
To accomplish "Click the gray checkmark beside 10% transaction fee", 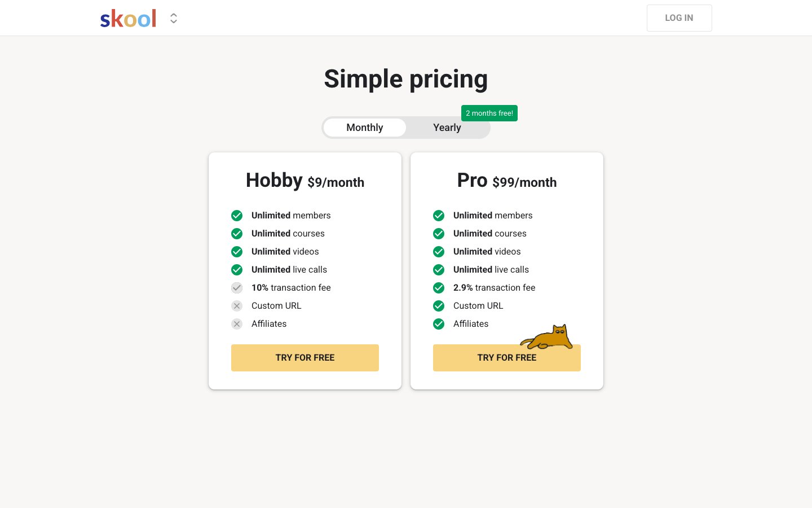I will tap(237, 288).
